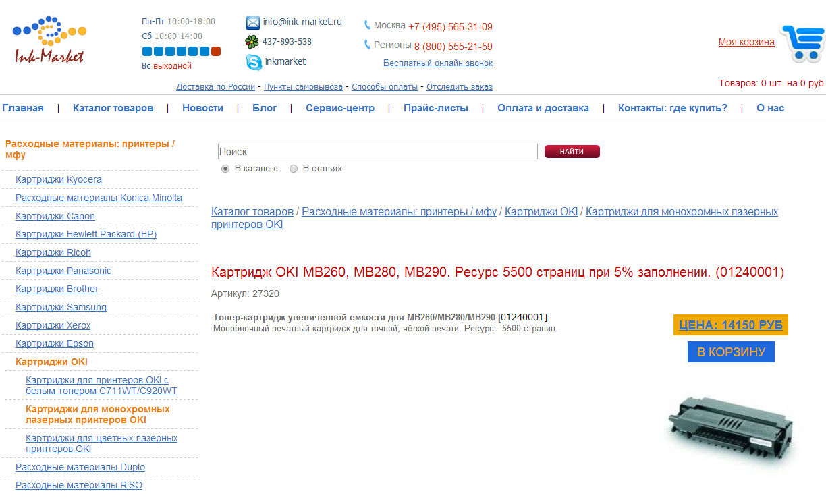This screenshot has width=826, height=504.
Task: Click the regions phone number 8 (800) 555-21-59
Action: [453, 47]
